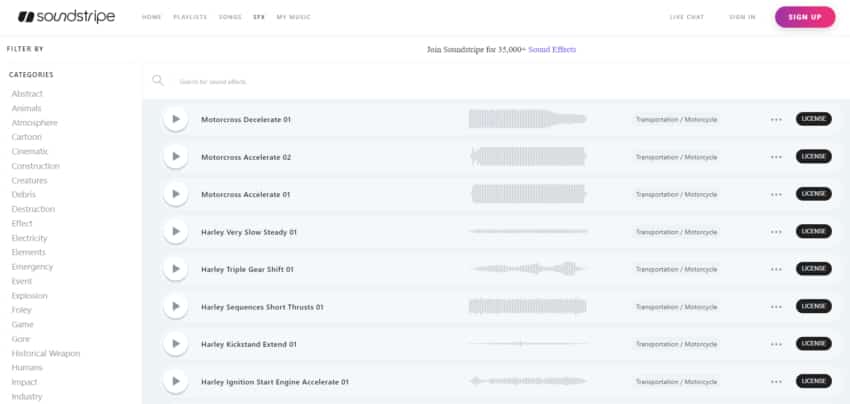This screenshot has width=850, height=404.
Task: Choose Historical Weapon in categories list
Action: [x=46, y=353]
